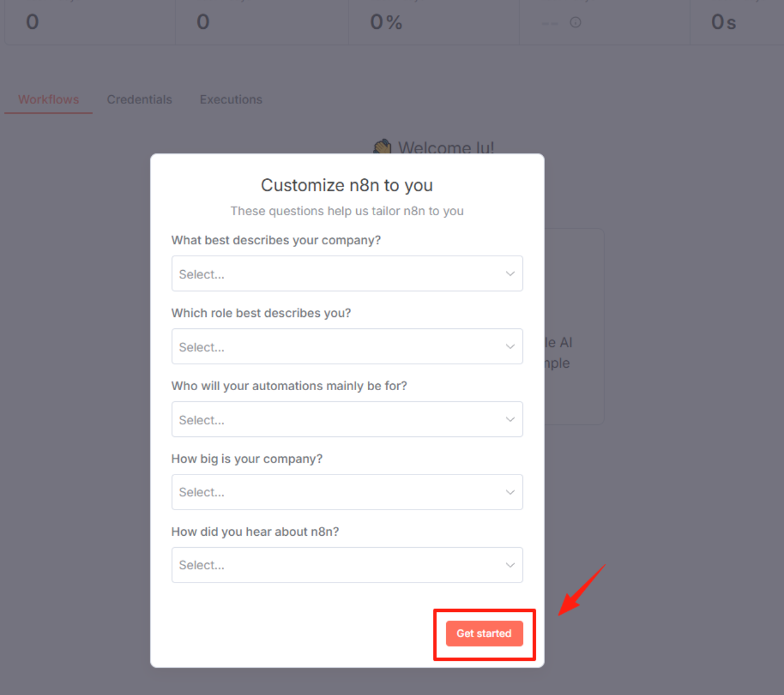Open the role description dropdown
This screenshot has height=695, width=784.
click(347, 346)
